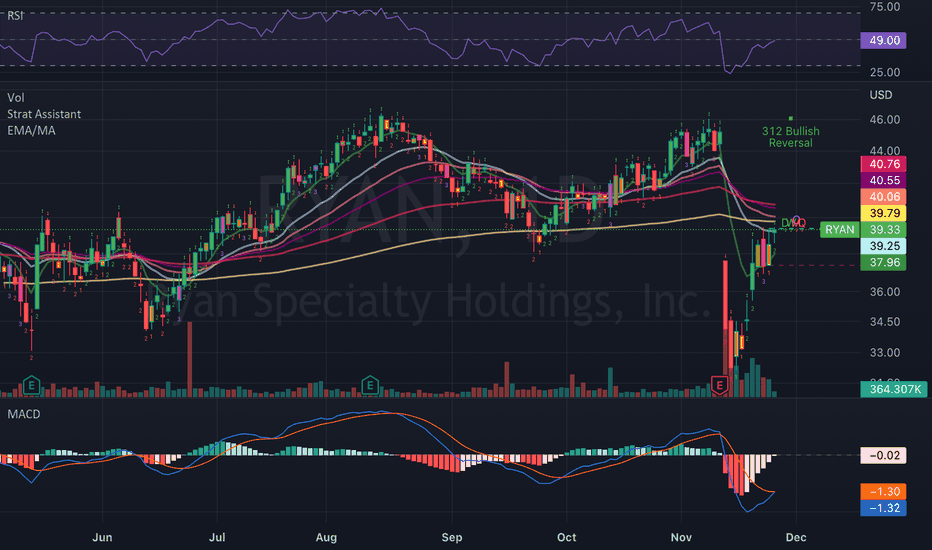Click the Dec date axis label
This screenshot has width=932, height=550.
coord(796,538)
